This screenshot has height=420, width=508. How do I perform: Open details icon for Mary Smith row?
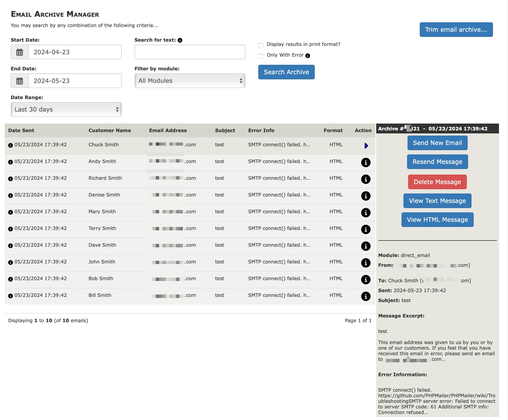pyautogui.click(x=365, y=213)
